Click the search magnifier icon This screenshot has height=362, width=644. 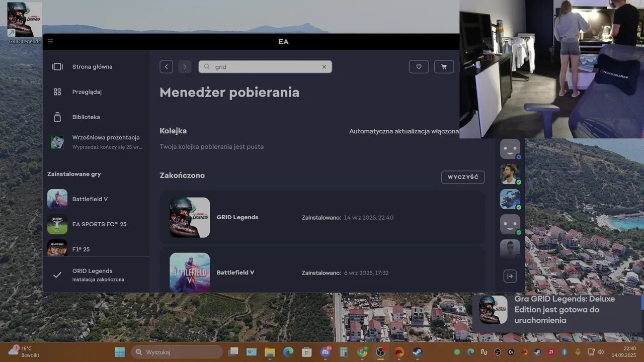coord(207,66)
